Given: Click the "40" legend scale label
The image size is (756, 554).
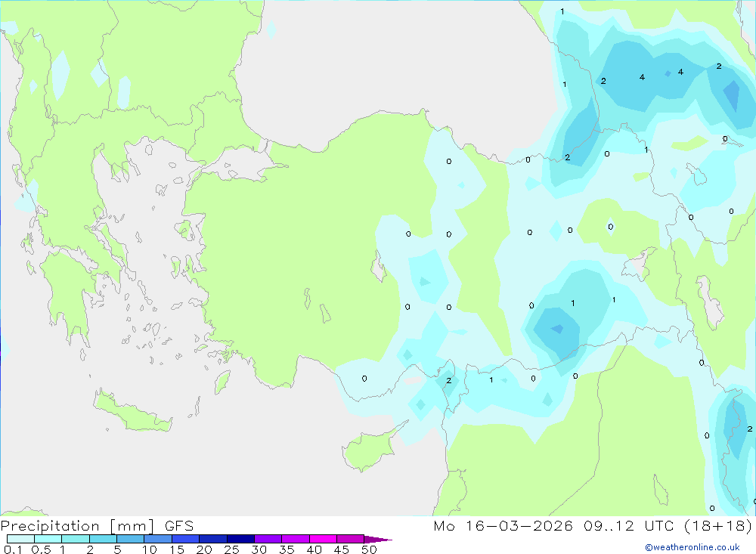Looking at the screenshot, I should pos(314,549).
